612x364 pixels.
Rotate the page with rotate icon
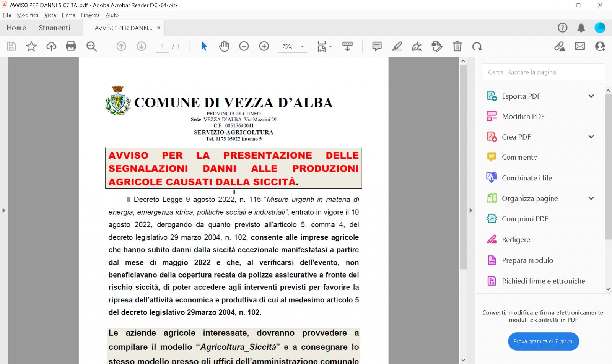point(477,46)
